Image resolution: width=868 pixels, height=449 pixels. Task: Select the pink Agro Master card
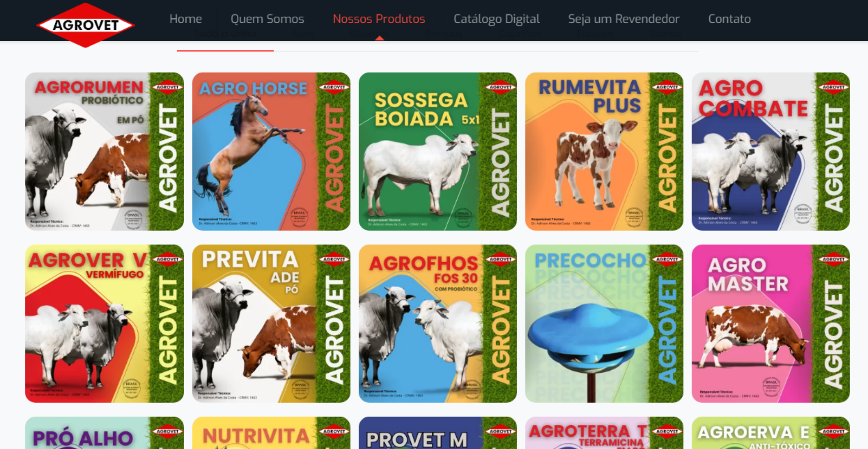pos(771,324)
